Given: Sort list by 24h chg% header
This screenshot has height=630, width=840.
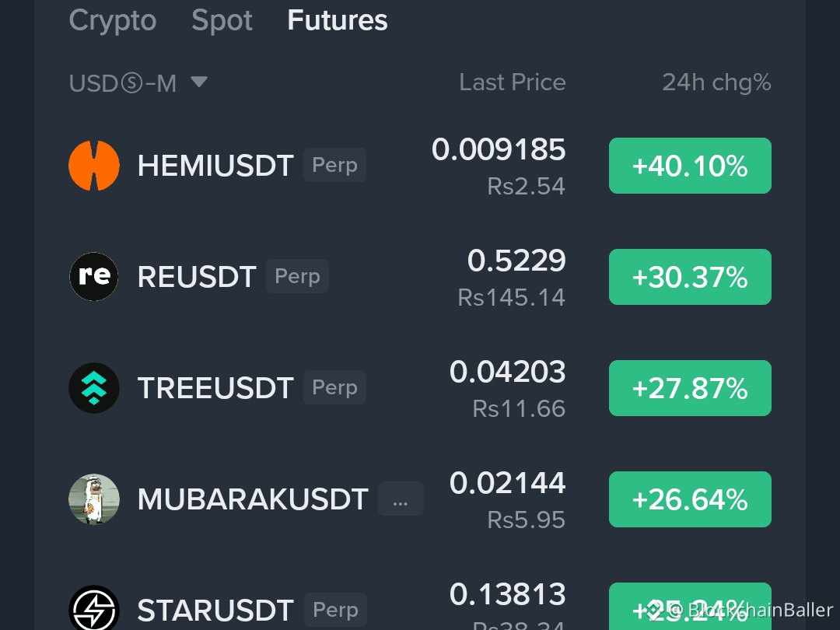Looking at the screenshot, I should tap(716, 82).
